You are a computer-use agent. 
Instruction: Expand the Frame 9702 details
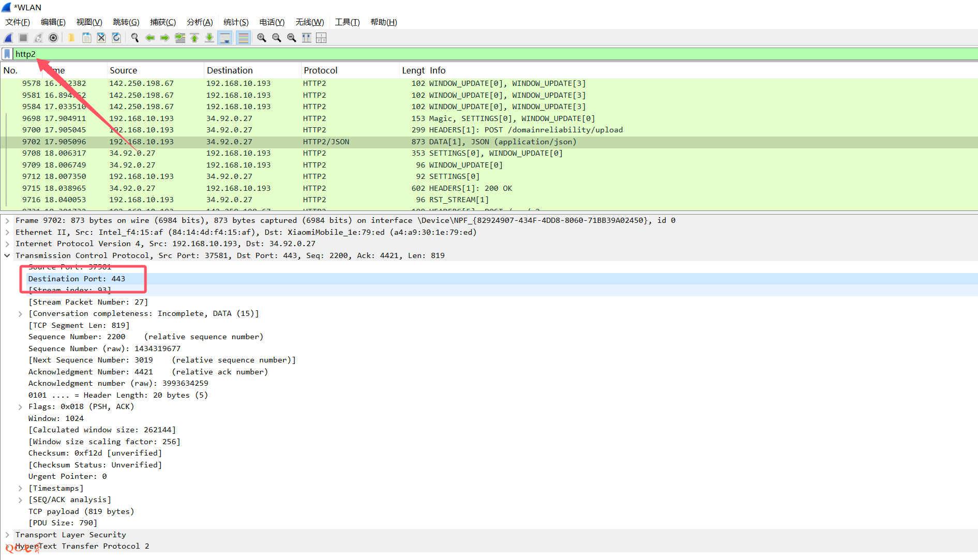tap(7, 220)
